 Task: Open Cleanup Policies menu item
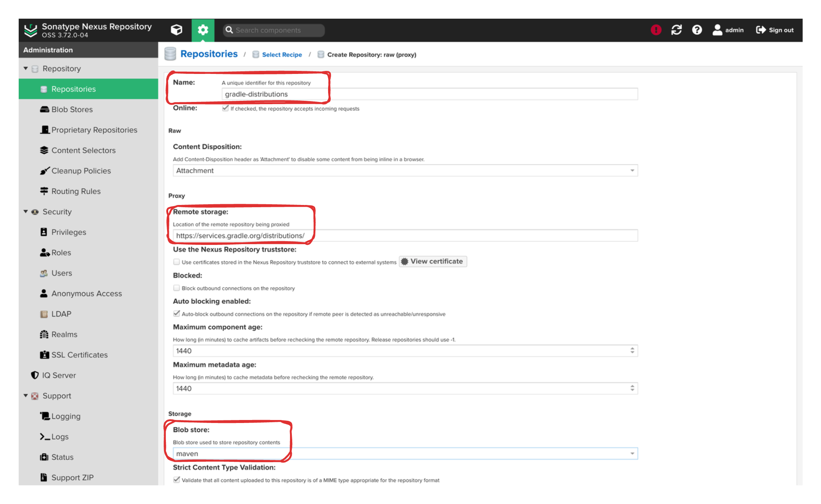(88, 171)
